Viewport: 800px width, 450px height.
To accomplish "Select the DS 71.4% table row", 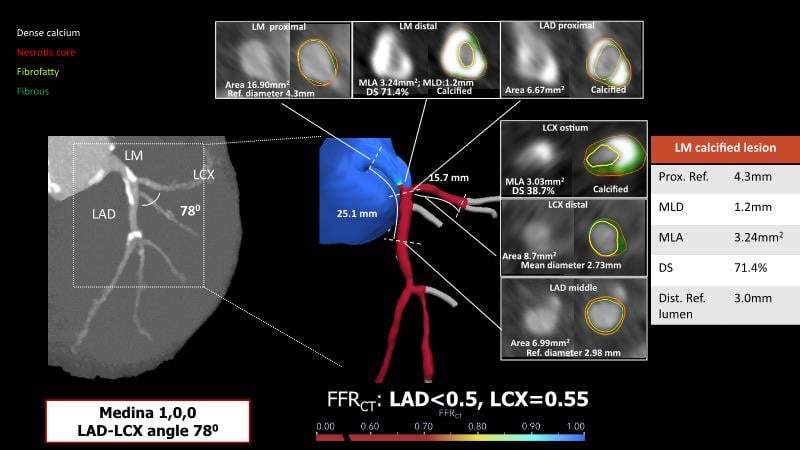I will click(x=725, y=269).
